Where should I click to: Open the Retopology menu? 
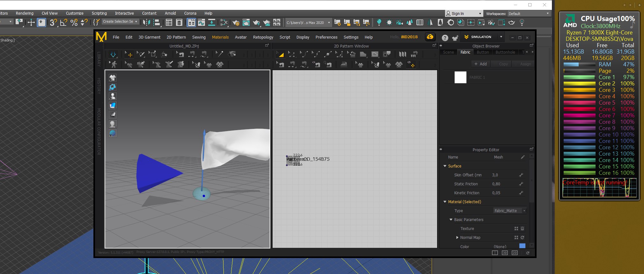point(263,37)
